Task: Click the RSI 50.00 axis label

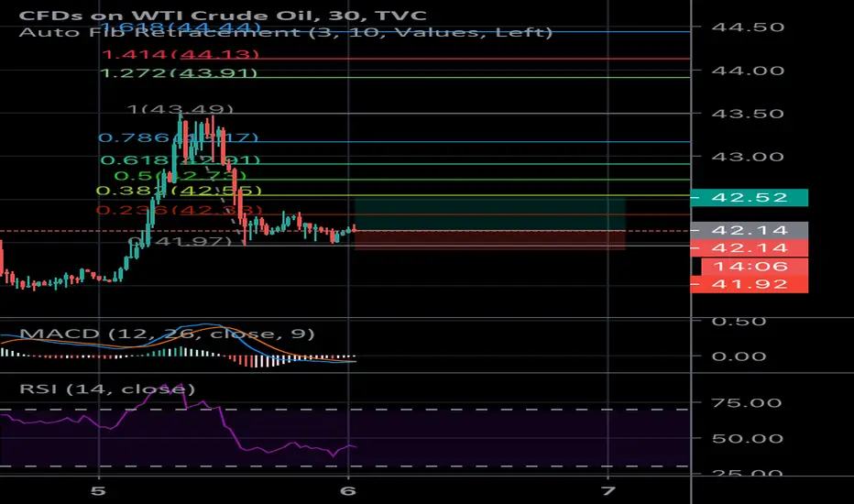Action: (747, 439)
